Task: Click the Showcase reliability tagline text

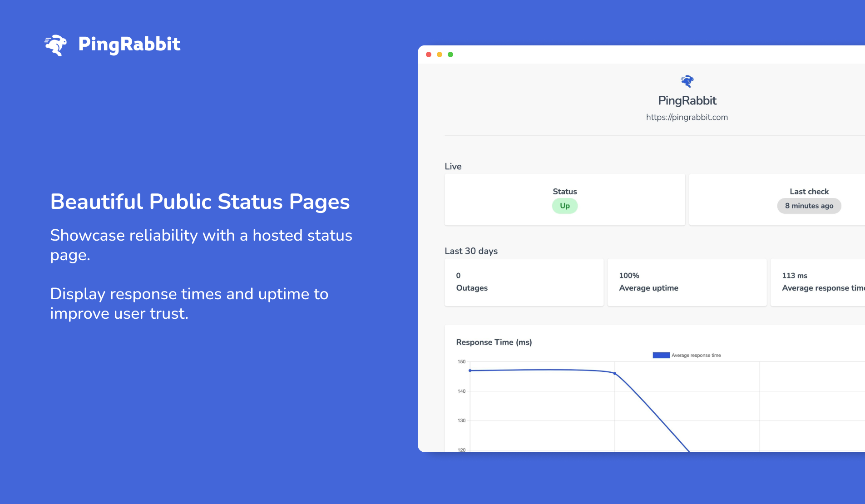Action: 201,245
